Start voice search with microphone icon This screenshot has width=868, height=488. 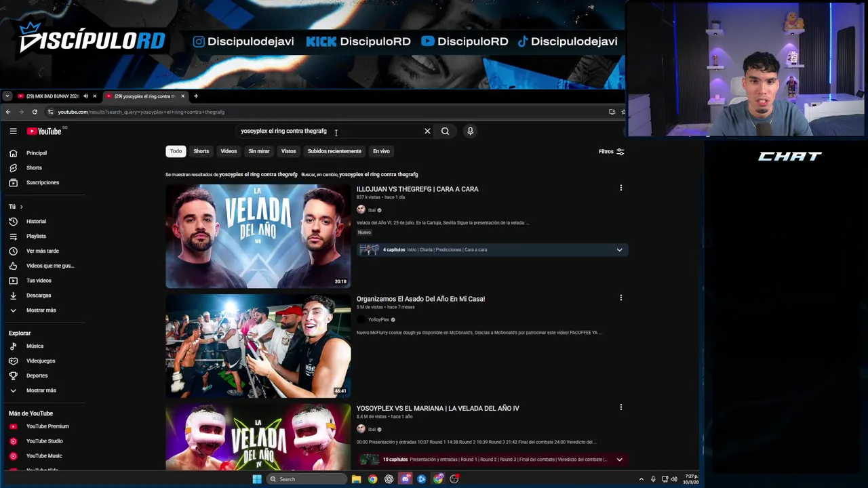pos(470,131)
